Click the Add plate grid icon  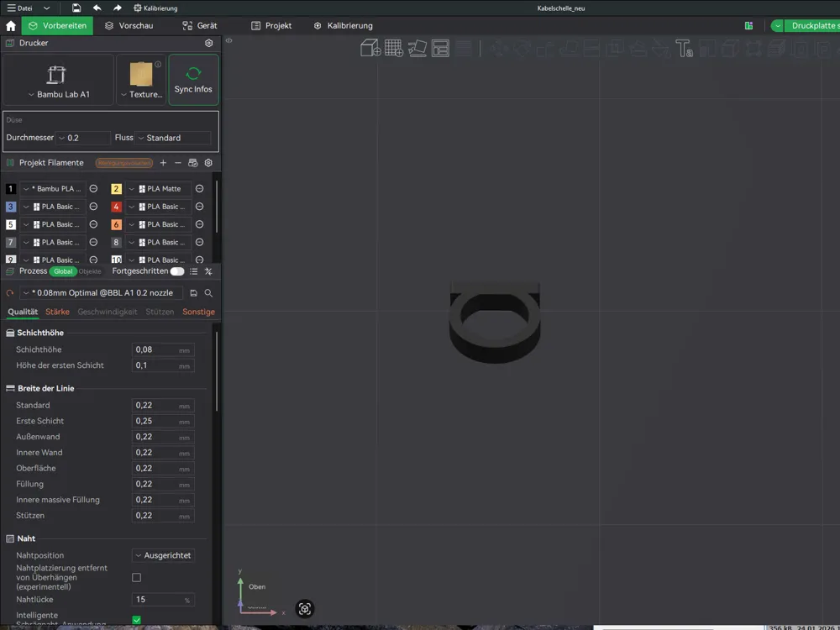(394, 48)
